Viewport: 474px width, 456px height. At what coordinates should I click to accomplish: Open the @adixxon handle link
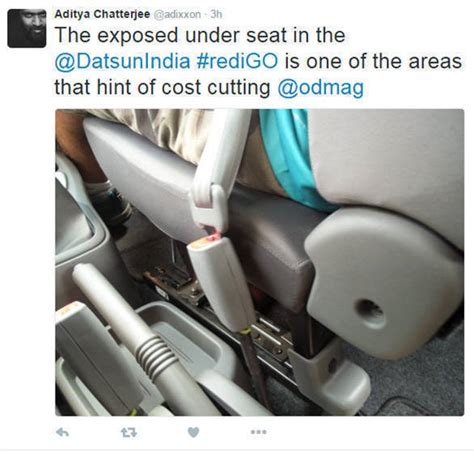177,15
